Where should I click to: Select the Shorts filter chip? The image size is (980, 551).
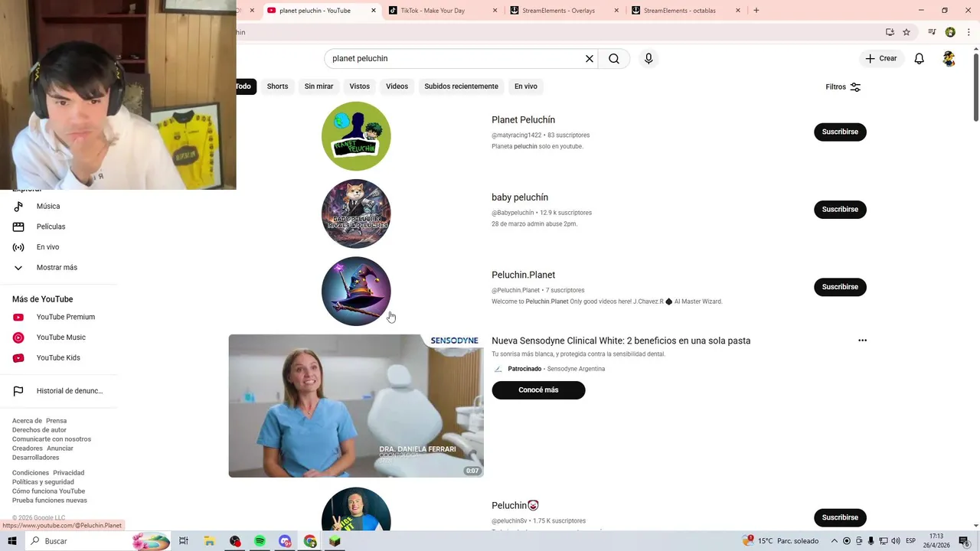click(x=278, y=86)
